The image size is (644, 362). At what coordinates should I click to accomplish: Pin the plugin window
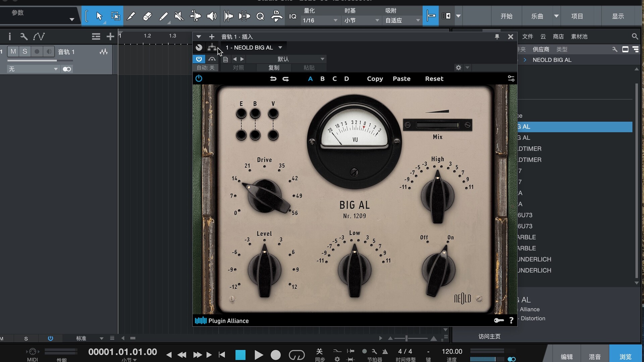pos(497,37)
